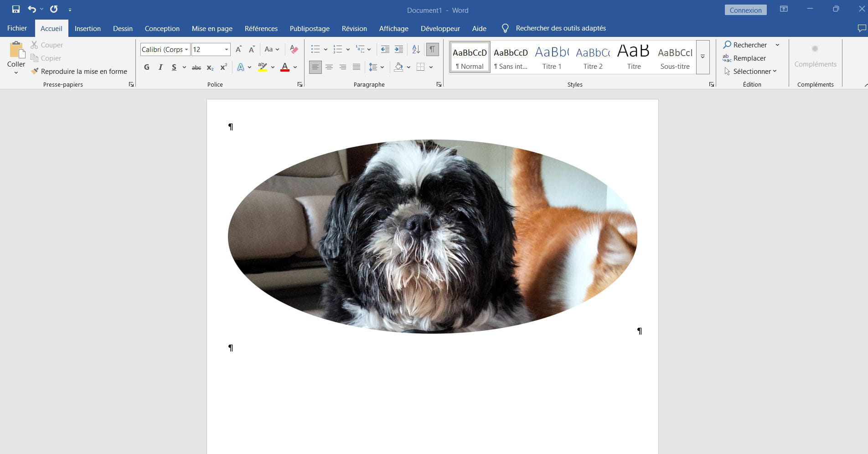The height and width of the screenshot is (454, 868).
Task: Click the bullet list icon
Action: pyautogui.click(x=315, y=49)
